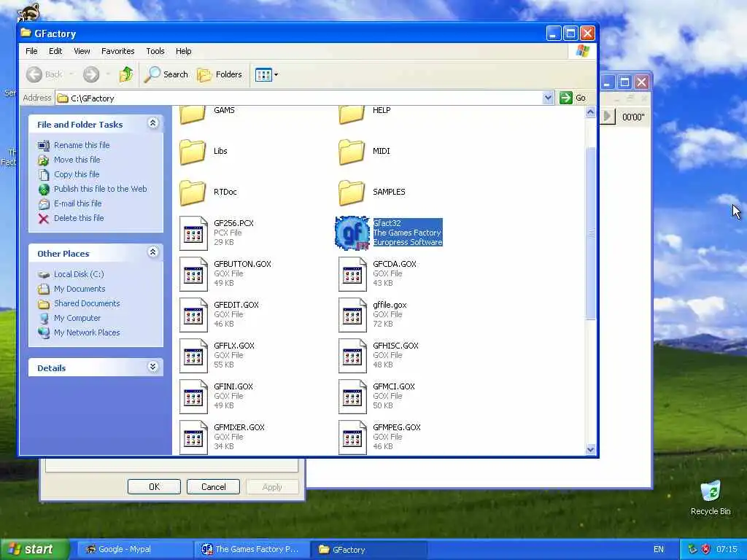Select the GFEDIT.GOX file icon
Viewport: 747px width, 560px height.
point(193,315)
